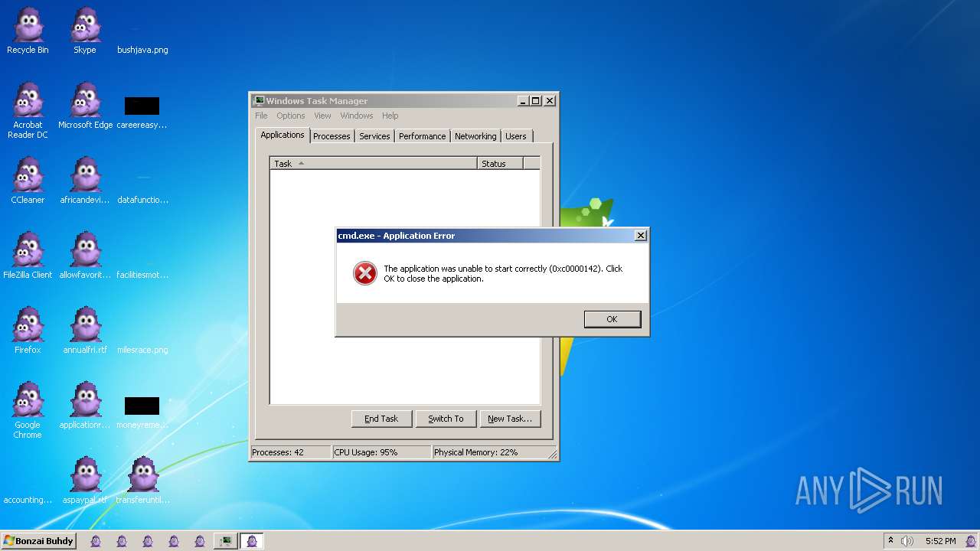Open the Windows menu in Task Manager
980x551 pixels.
pos(357,116)
